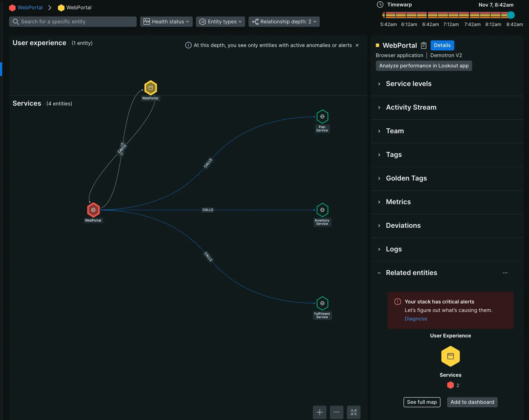The width and height of the screenshot is (529, 420).
Task: Select the red WebPortal service node
Action: [x=93, y=210]
